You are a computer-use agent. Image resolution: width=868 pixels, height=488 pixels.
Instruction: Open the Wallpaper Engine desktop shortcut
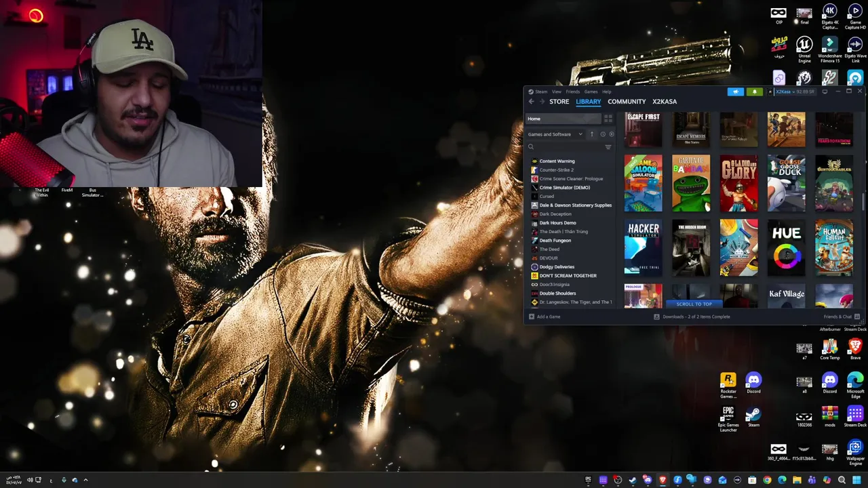pos(855,453)
